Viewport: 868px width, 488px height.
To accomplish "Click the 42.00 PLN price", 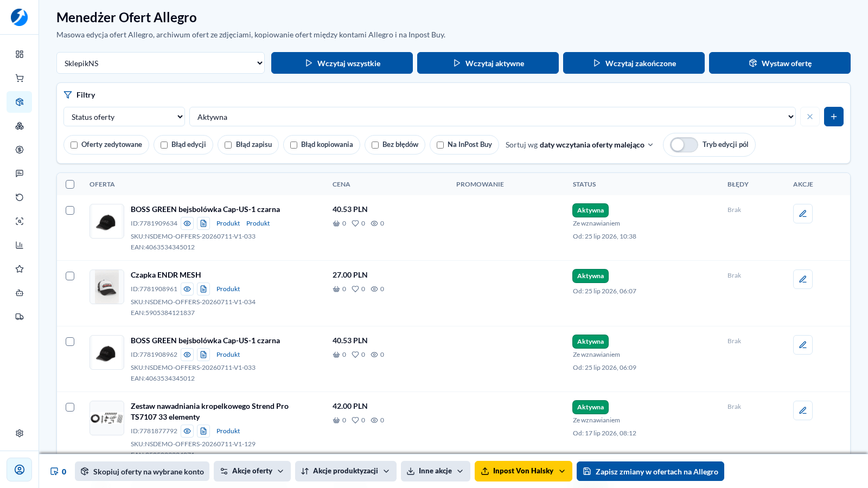I will (x=350, y=406).
